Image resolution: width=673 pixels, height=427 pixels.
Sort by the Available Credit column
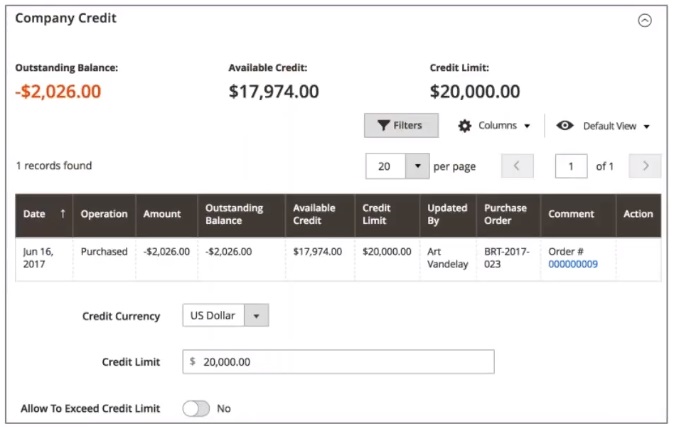314,214
